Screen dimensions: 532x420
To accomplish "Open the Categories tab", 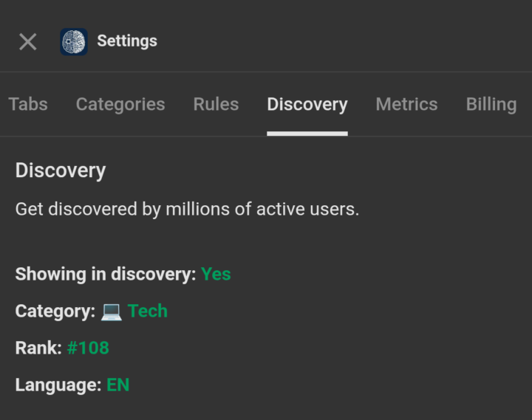I will 120,104.
